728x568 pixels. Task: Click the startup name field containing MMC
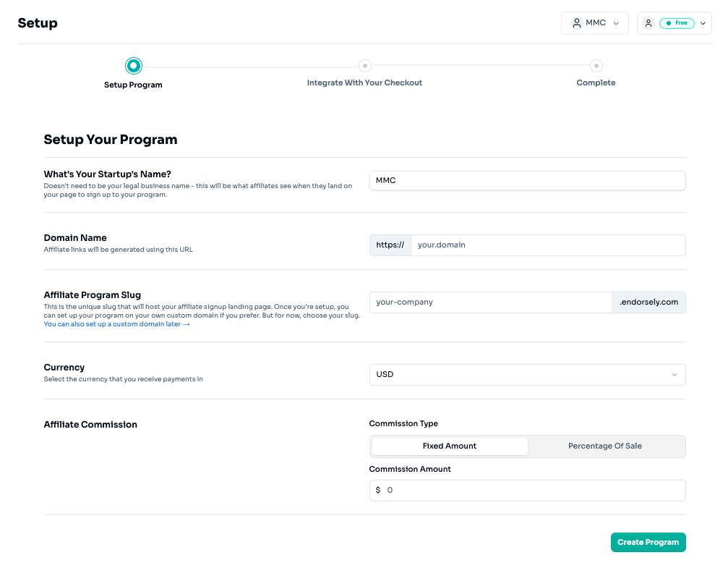click(x=528, y=180)
